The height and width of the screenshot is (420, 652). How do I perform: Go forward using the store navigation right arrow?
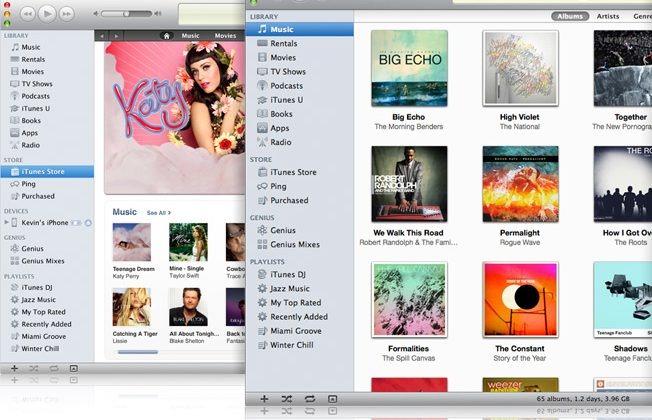[116, 36]
